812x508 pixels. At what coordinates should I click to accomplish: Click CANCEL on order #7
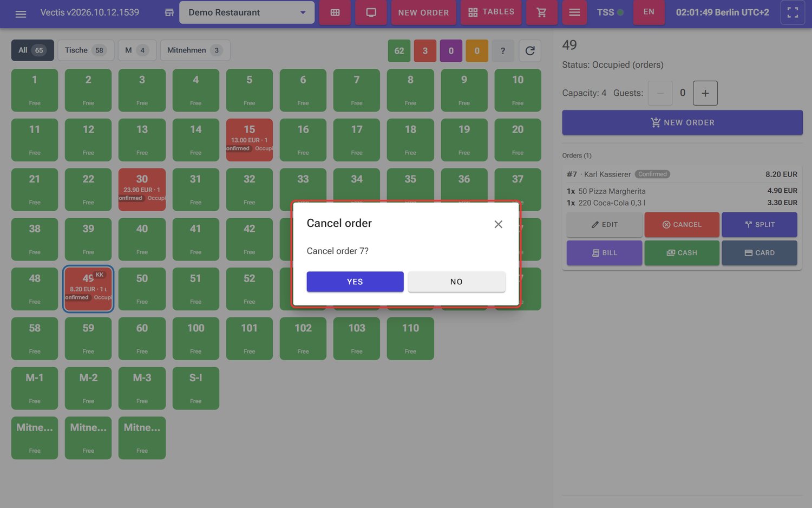pos(682,224)
